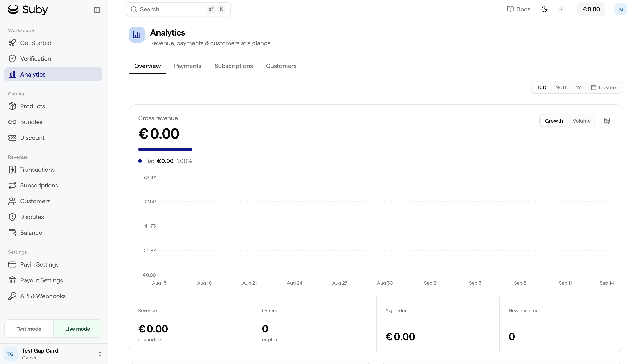Open the Overview tab
The image size is (643, 364).
pyautogui.click(x=147, y=66)
